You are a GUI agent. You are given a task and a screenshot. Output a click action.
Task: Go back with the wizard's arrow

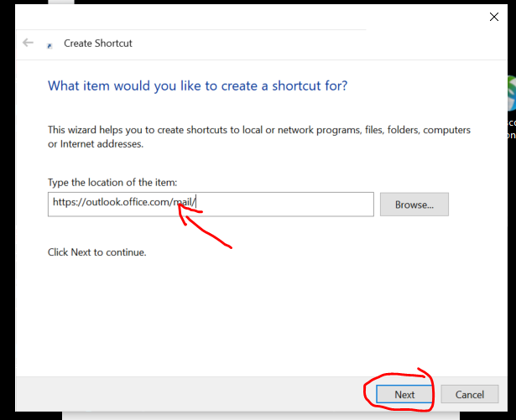pyautogui.click(x=28, y=43)
